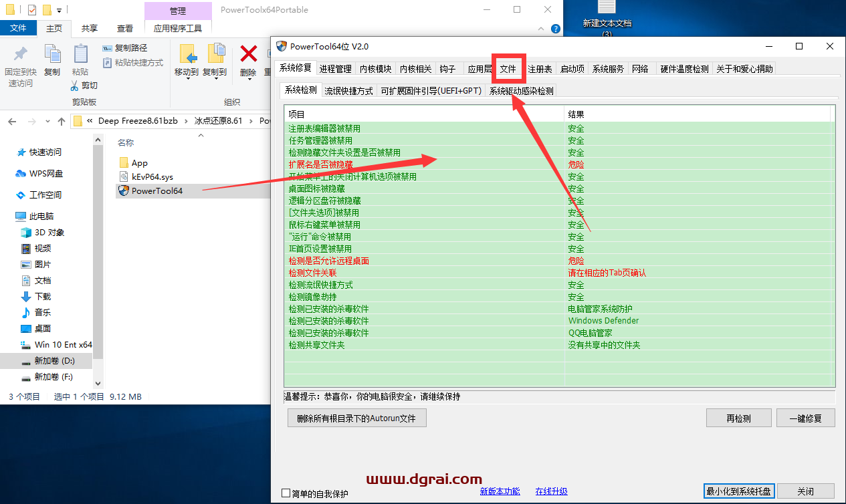The image size is (846, 504).
Task: Open the 新建文本文档 desktop icon
Action: (607, 18)
